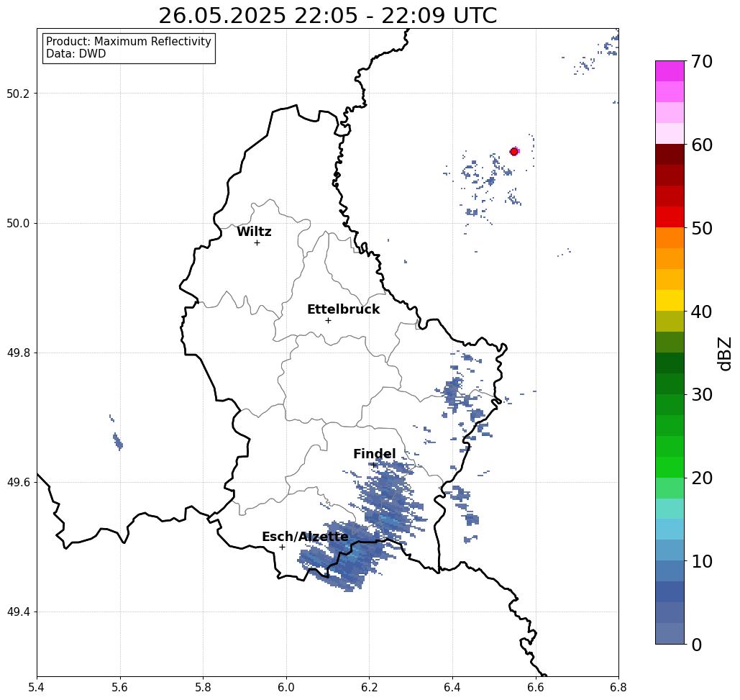Click the 50.2 latitude tick label
Image resolution: width=740 pixels, height=700 pixels.
pos(18,94)
